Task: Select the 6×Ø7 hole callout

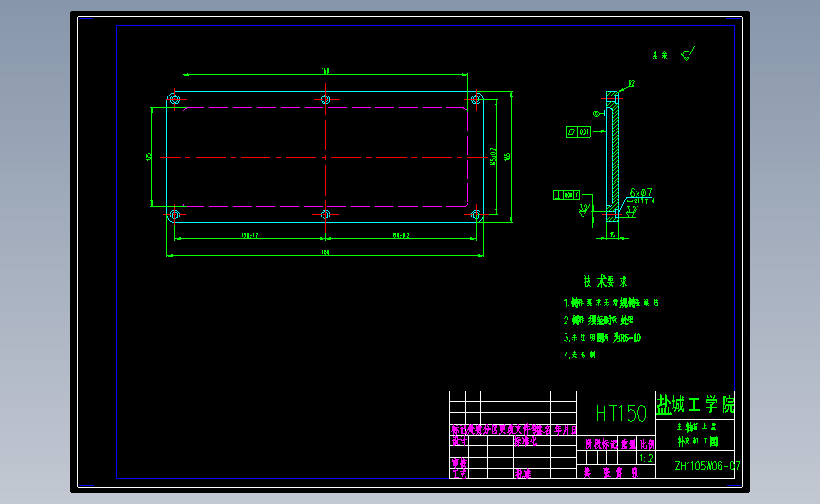Action: (x=640, y=192)
